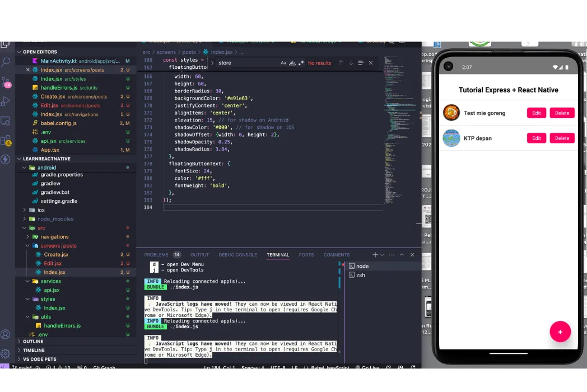587x392 pixels.
Task: Open Create.jsx in the screens/posts folder
Action: pyautogui.click(x=76, y=255)
